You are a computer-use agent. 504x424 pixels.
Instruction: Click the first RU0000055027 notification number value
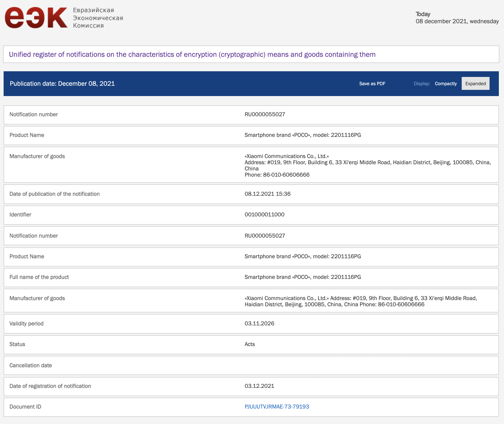(265, 114)
